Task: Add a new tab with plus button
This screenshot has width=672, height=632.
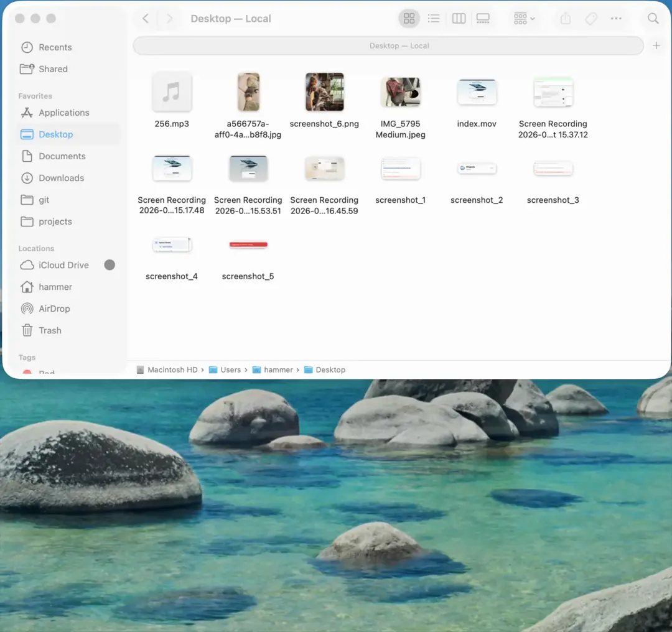Action: 656,45
